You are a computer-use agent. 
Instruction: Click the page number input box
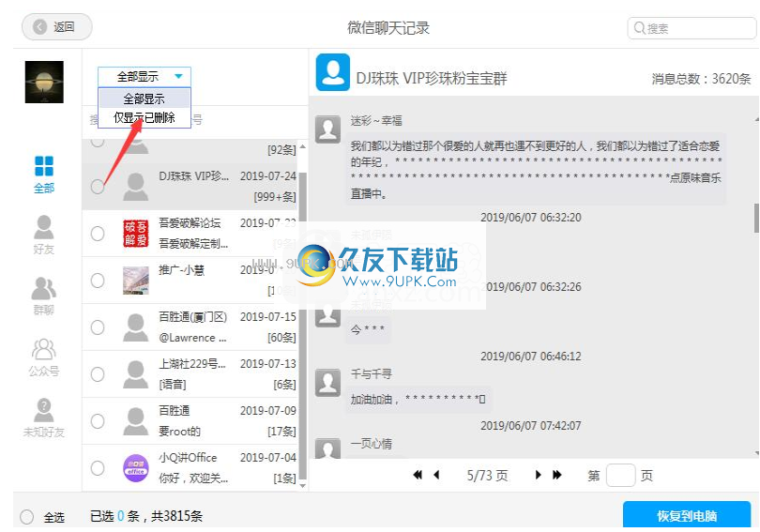[x=621, y=476]
